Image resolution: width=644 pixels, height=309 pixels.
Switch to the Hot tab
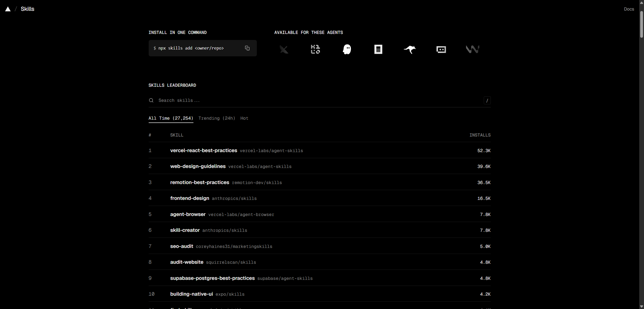(244, 118)
